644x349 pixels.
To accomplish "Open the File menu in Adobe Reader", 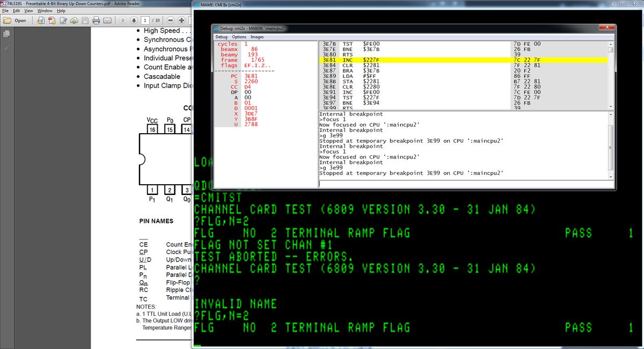I will [5, 11].
